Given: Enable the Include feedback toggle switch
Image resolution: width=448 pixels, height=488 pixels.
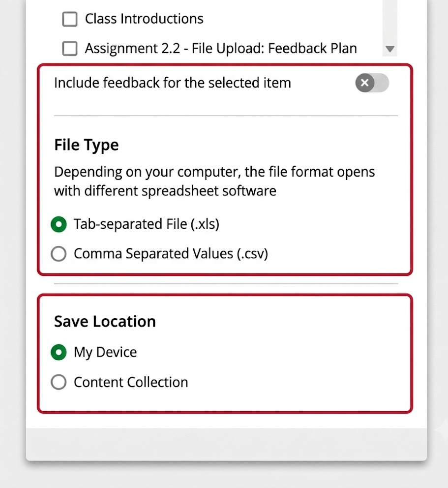Looking at the screenshot, I should click(372, 83).
